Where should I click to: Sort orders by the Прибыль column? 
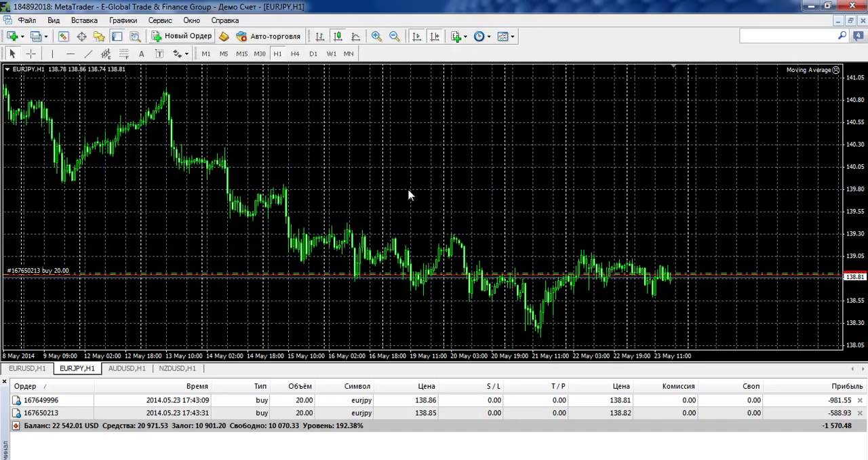(847, 386)
